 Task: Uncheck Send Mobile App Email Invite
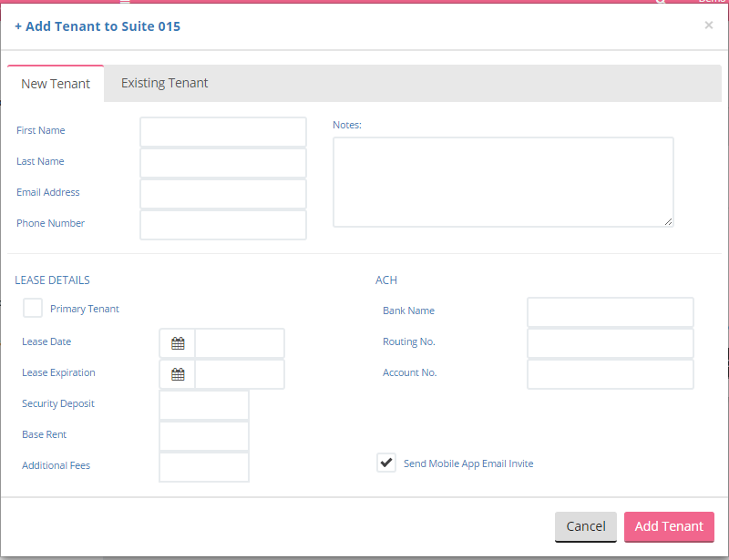click(x=386, y=463)
